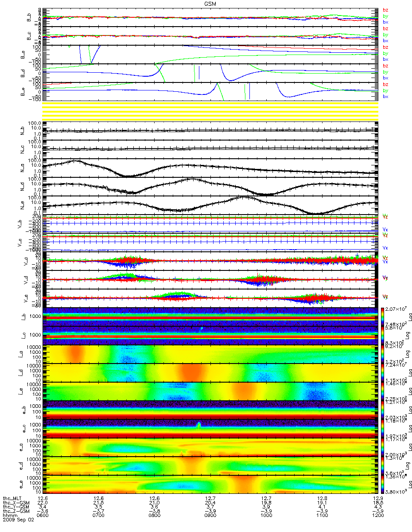The width and height of the screenshot is (412, 532).
Task: Click the thc_Z-GSM row label
Action: pos(16,511)
